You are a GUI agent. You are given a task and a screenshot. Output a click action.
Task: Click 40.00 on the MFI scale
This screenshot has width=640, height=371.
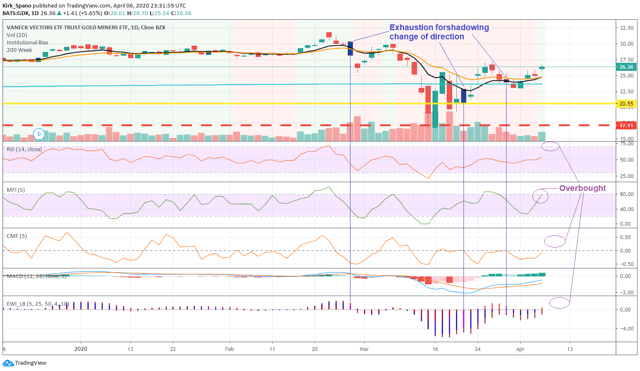click(627, 209)
